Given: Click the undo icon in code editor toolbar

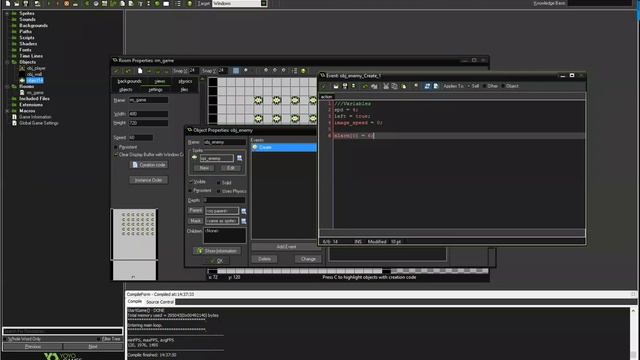Looking at the screenshot, I should (365, 86).
